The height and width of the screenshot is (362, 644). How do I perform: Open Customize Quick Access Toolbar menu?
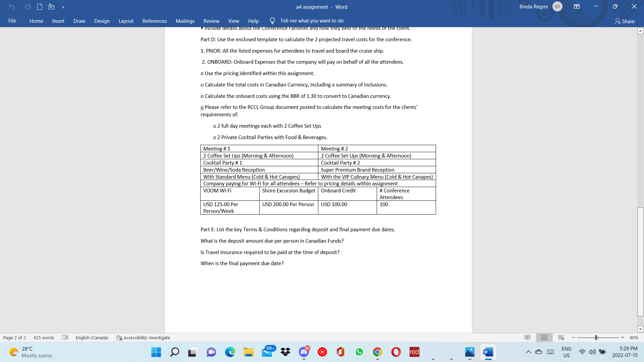pos(63,6)
